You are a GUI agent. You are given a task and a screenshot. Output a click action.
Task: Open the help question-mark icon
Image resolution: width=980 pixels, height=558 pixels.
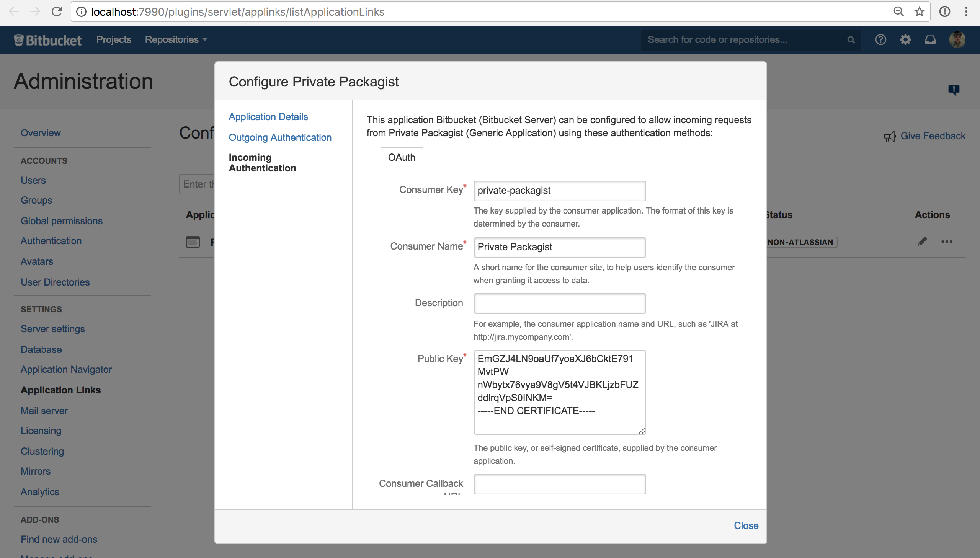coord(880,40)
